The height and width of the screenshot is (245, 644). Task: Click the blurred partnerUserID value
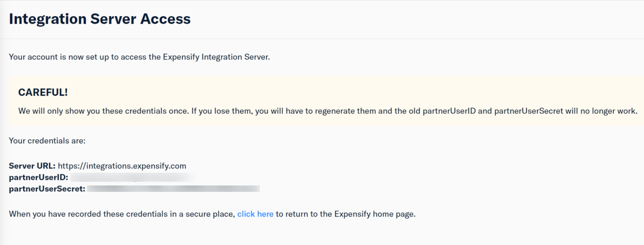click(130, 177)
